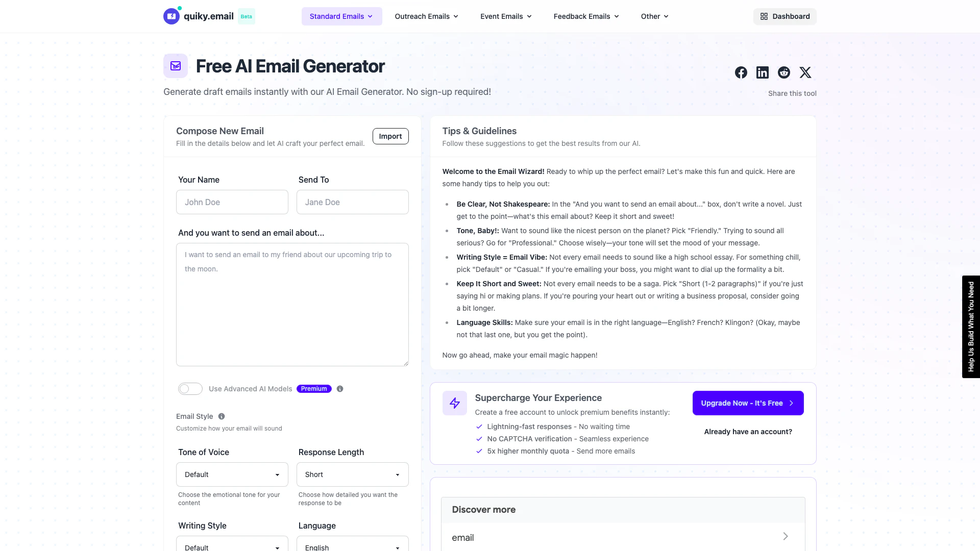This screenshot has width=980, height=551.
Task: Click info icon beside Premium badge
Action: [x=340, y=389]
